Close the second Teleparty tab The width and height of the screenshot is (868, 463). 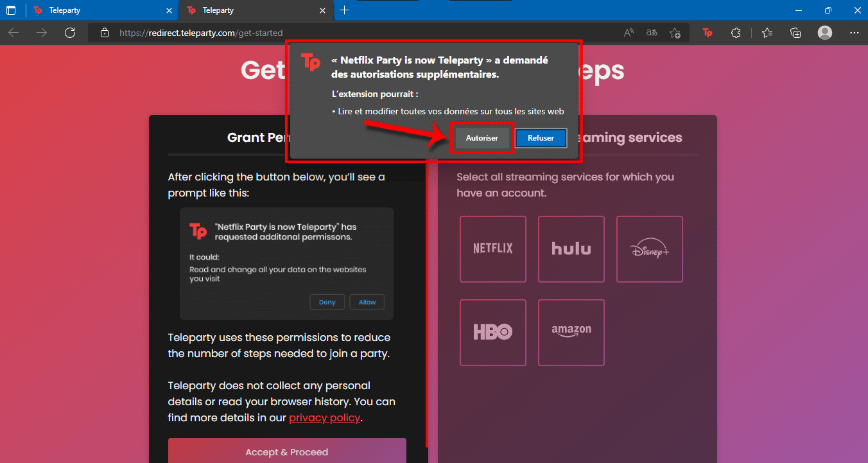click(323, 10)
